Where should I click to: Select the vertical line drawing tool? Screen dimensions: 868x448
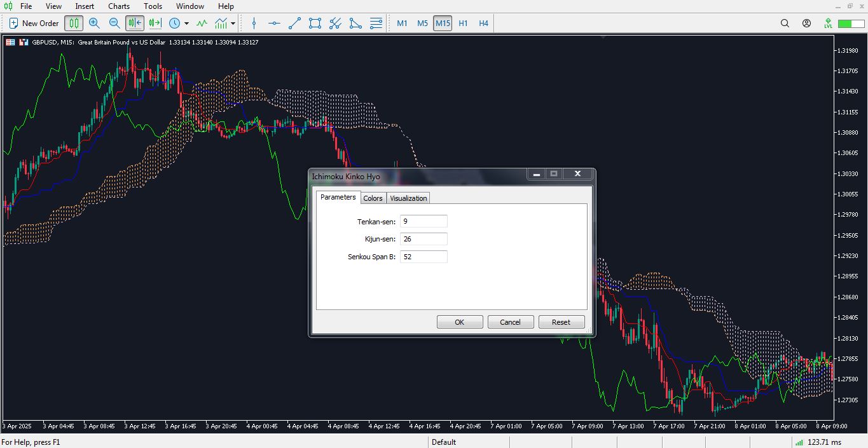254,24
